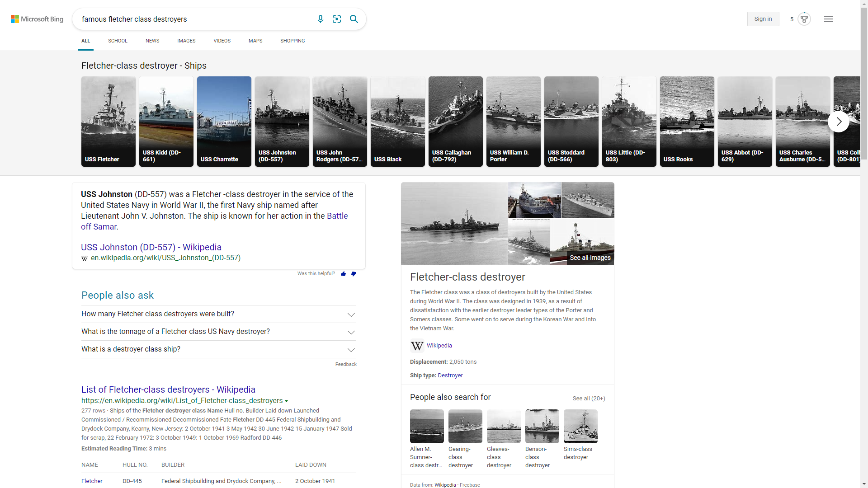
Task: Open visual search camera icon
Action: (337, 19)
